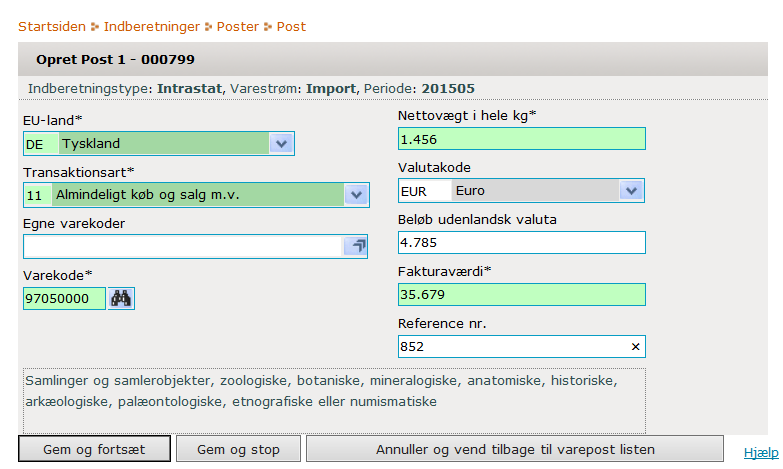Screen dimensions: 783x469
Task: Clear the Reference nr. field with X
Action: click(635, 346)
